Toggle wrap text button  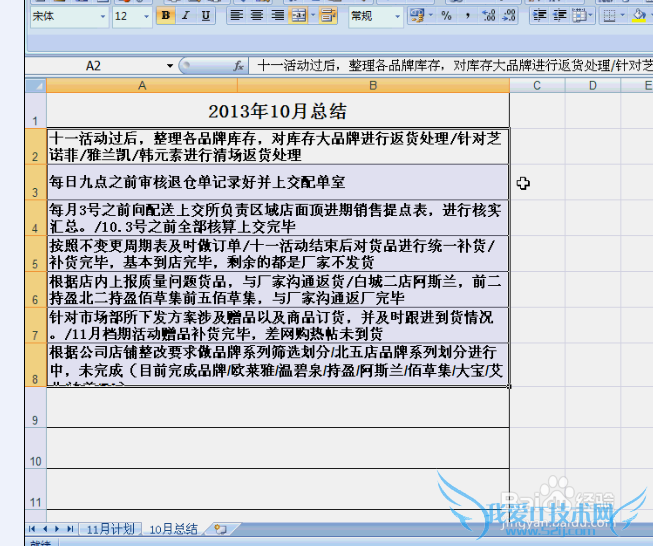[x=328, y=16]
